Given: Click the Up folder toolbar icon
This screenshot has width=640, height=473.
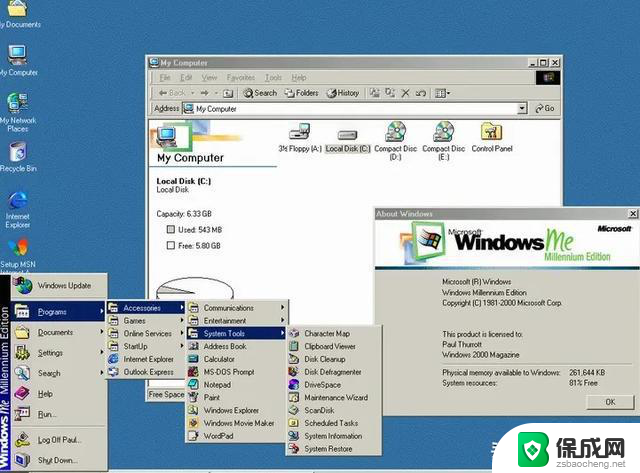Looking at the screenshot, I should pos(228,93).
